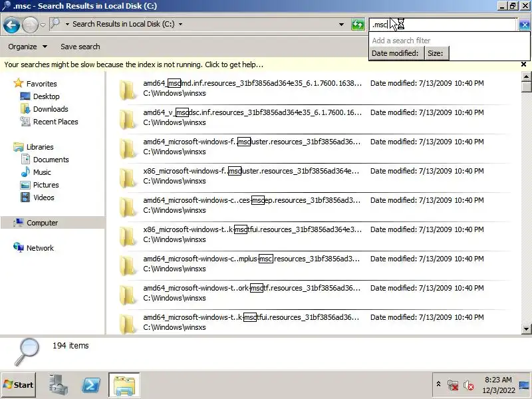
Task: Add the Size search filter
Action: (x=436, y=53)
